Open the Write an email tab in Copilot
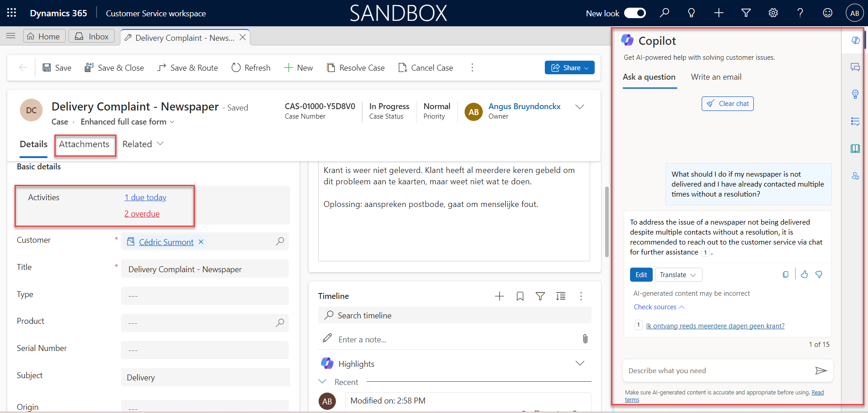The image size is (868, 413). 716,77
